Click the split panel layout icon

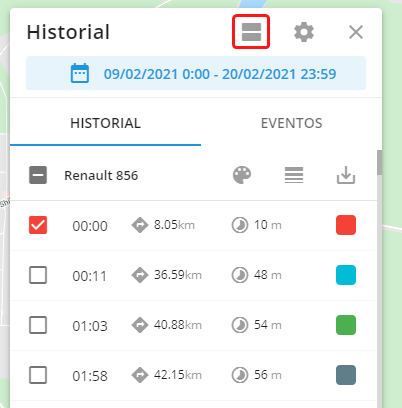(251, 32)
